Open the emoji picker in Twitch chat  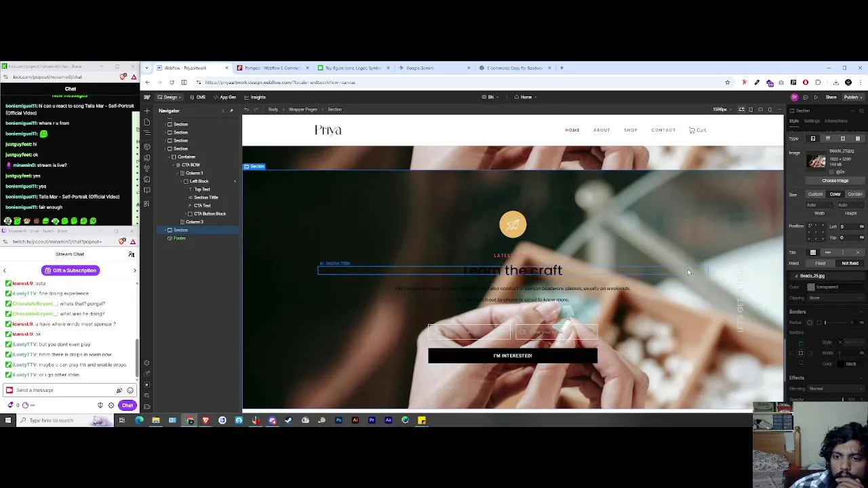130,390
